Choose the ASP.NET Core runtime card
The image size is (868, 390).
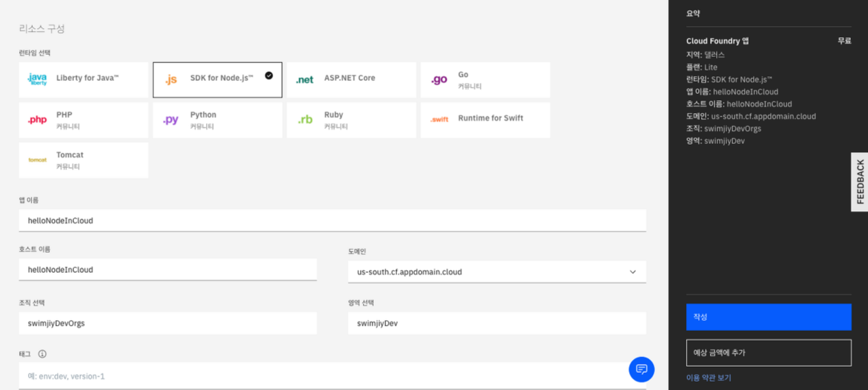351,80
